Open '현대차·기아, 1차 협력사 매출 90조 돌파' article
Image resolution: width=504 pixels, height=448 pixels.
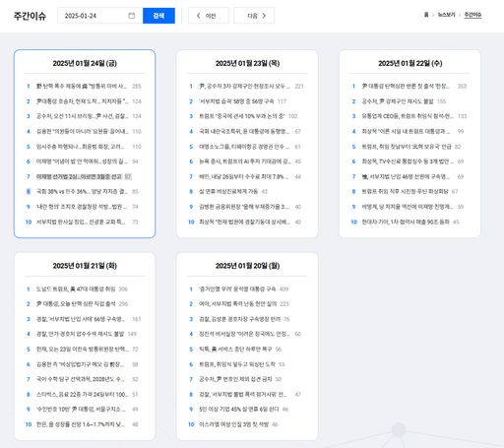click(406, 222)
